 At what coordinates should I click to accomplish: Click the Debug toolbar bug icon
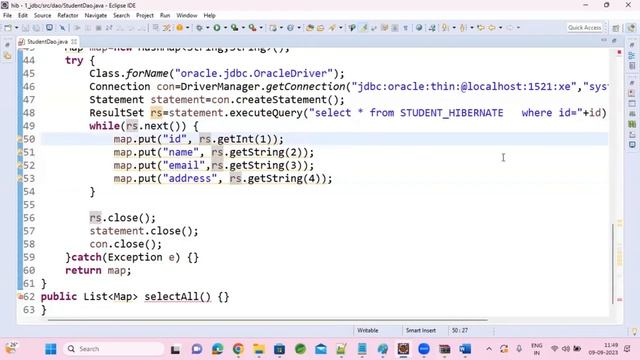click(199, 28)
